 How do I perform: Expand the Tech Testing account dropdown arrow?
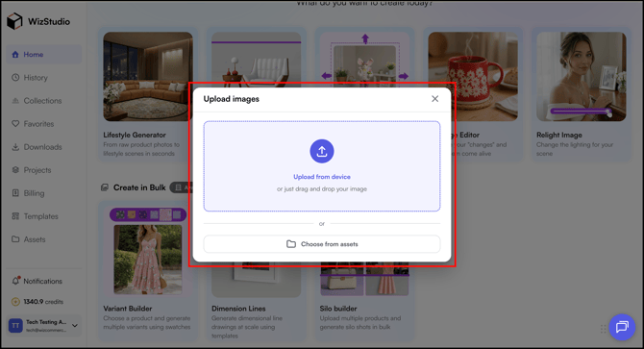point(75,326)
